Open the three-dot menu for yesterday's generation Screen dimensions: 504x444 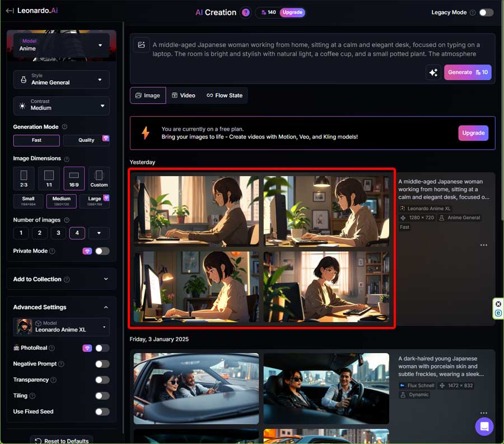pyautogui.click(x=483, y=245)
